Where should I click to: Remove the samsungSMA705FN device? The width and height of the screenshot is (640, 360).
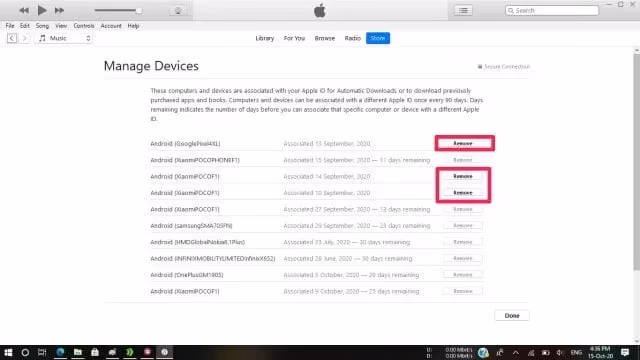pos(463,225)
